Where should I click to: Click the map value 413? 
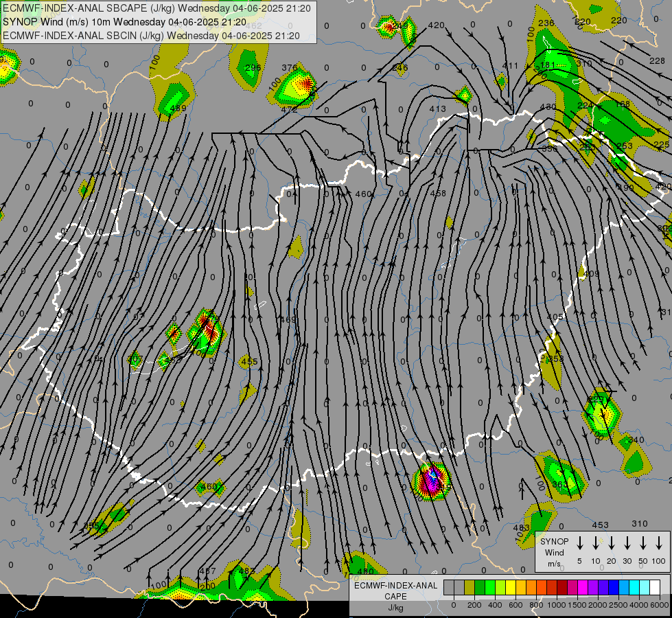(x=437, y=109)
